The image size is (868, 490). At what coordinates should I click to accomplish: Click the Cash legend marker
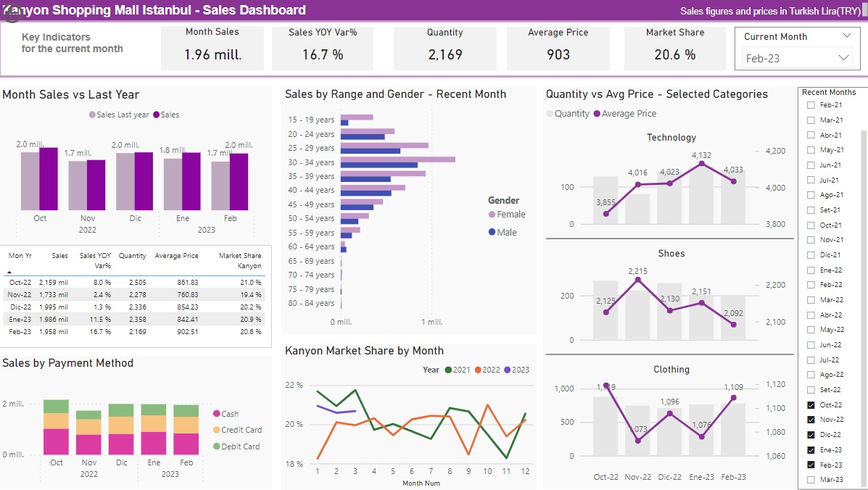(x=216, y=414)
